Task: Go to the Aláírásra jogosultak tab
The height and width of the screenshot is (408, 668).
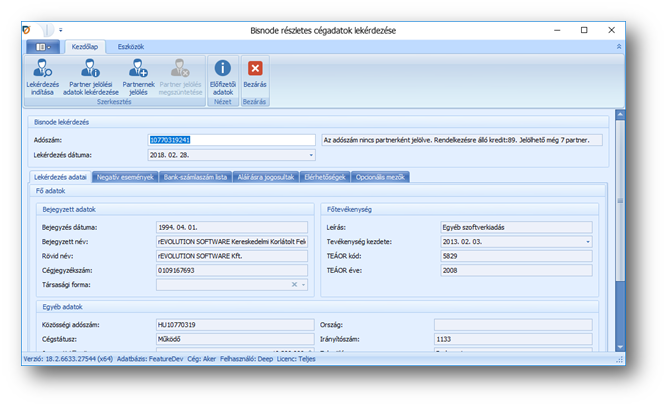Action: [x=265, y=177]
